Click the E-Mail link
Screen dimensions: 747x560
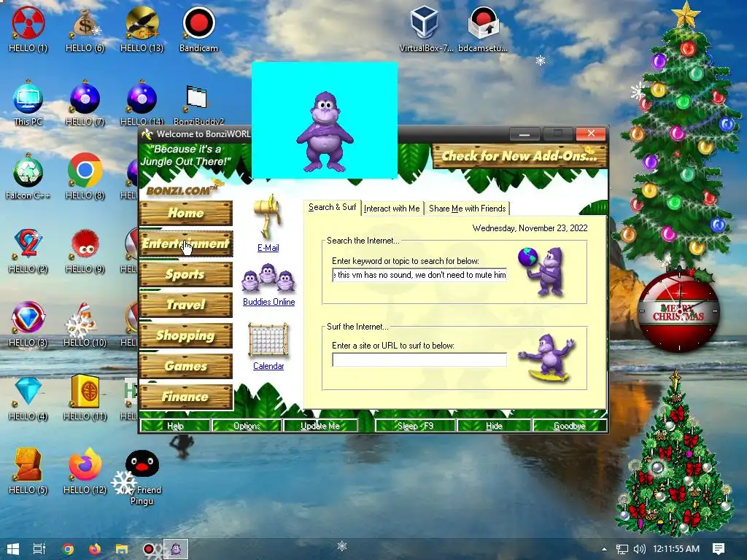pos(268,248)
